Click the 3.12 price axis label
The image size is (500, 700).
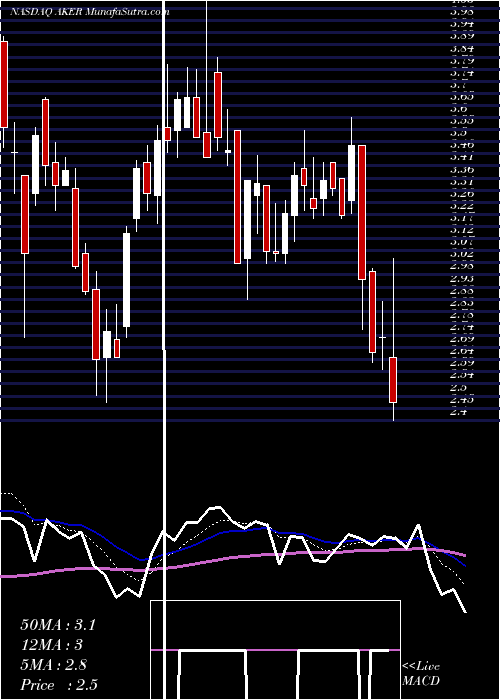point(462,229)
